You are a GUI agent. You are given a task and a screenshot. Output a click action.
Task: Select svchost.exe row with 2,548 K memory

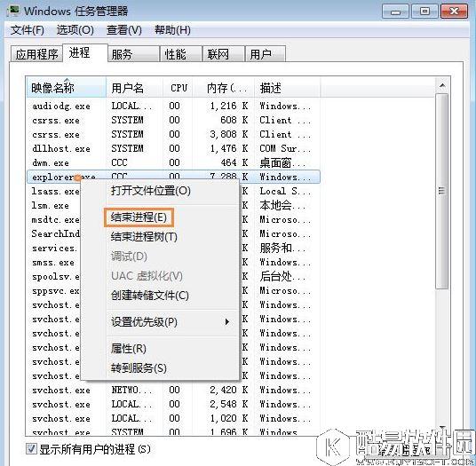click(173, 405)
